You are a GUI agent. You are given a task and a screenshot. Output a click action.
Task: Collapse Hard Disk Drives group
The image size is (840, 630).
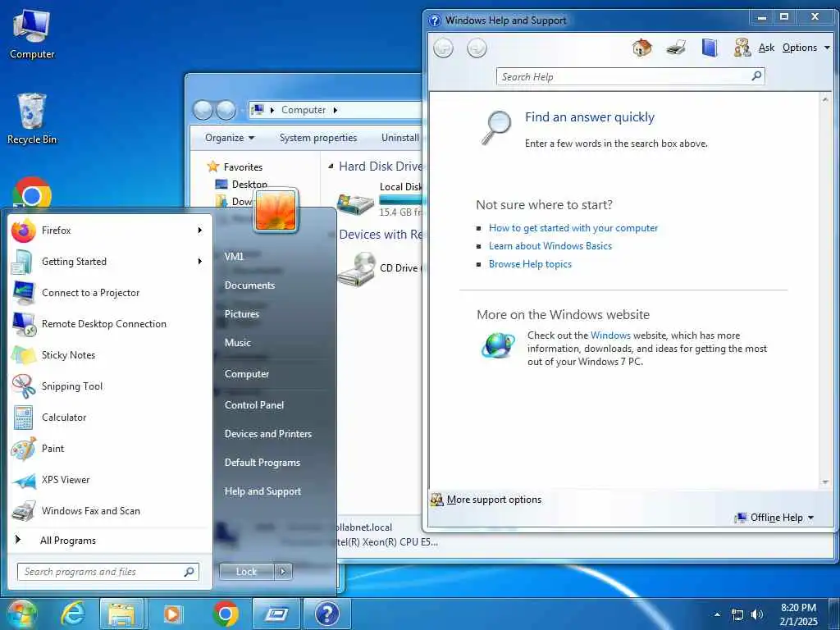pos(331,167)
